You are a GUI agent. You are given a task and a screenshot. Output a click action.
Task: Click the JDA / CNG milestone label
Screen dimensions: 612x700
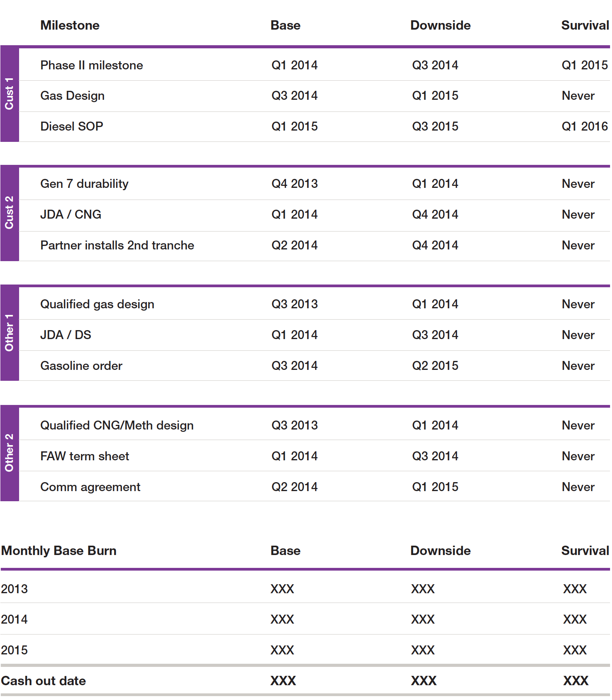[x=71, y=214]
